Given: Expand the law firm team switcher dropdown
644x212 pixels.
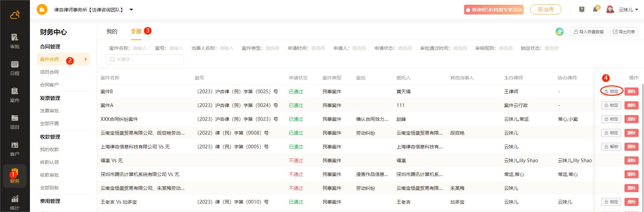Looking at the screenshot, I should 131,10.
